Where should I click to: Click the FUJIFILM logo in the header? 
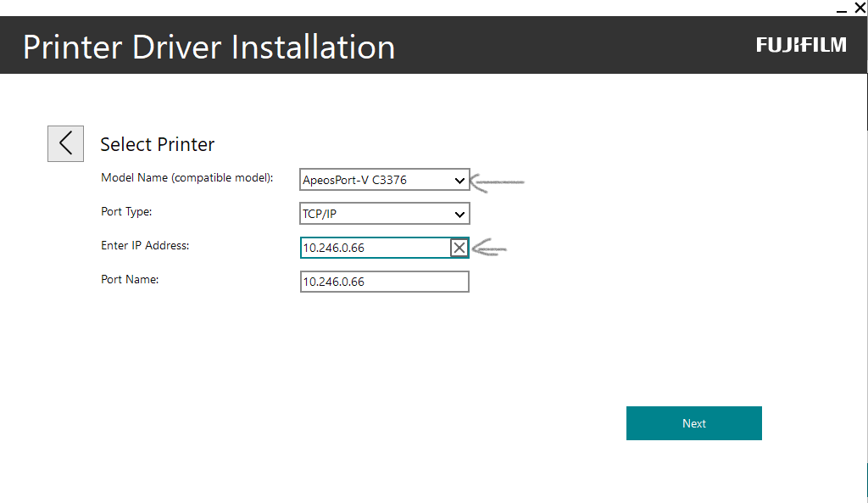click(801, 45)
